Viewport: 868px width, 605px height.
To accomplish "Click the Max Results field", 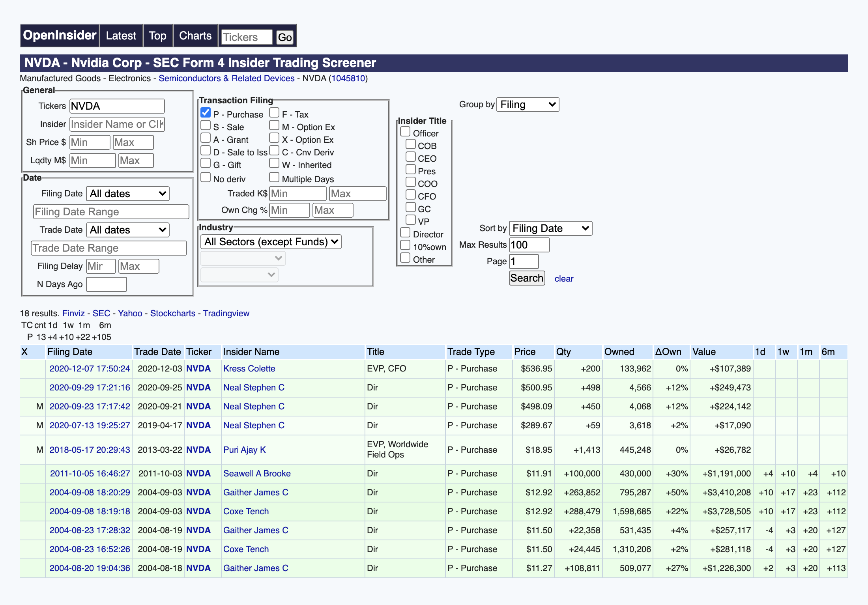I will coord(529,245).
